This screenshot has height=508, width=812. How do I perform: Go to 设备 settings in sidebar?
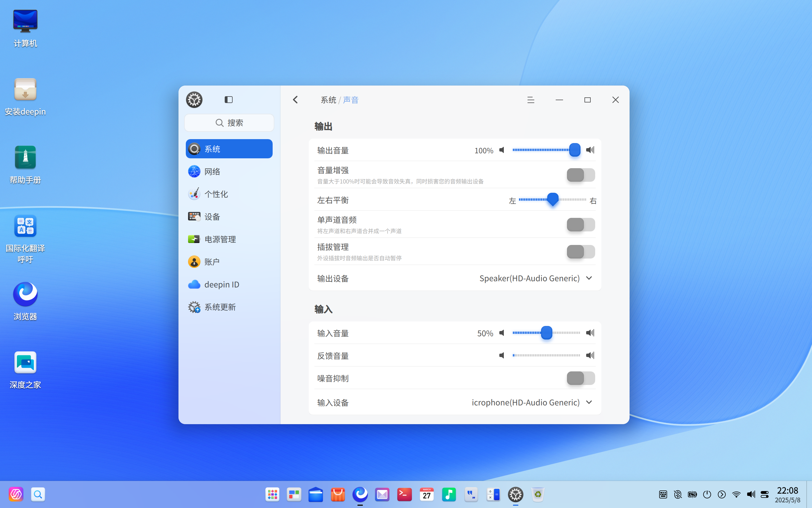pos(229,217)
